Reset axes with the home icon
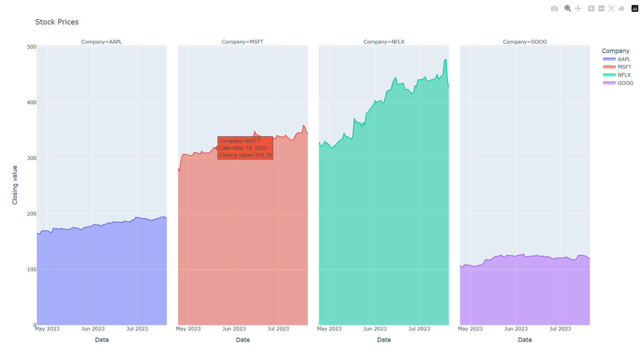 point(622,8)
